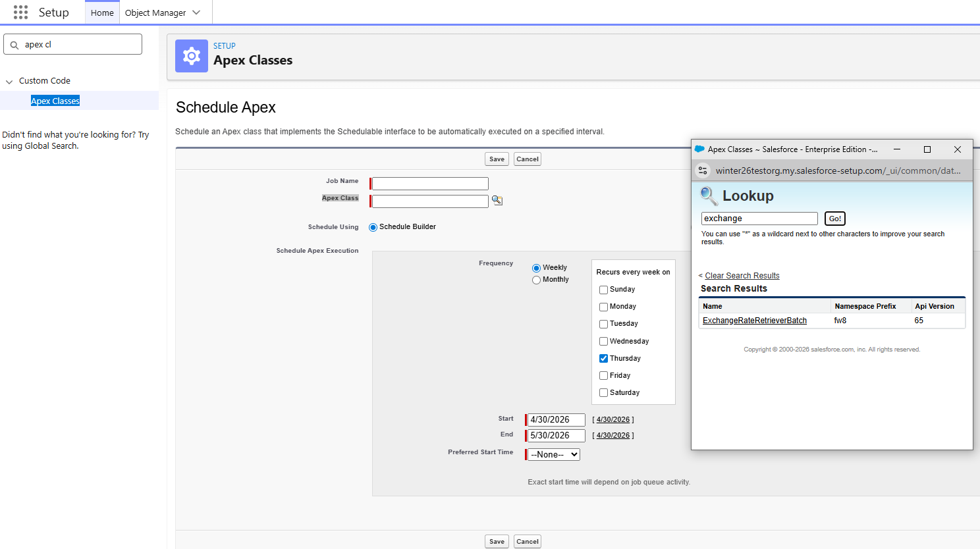
Task: Select Weekly frequency option
Action: click(x=536, y=268)
